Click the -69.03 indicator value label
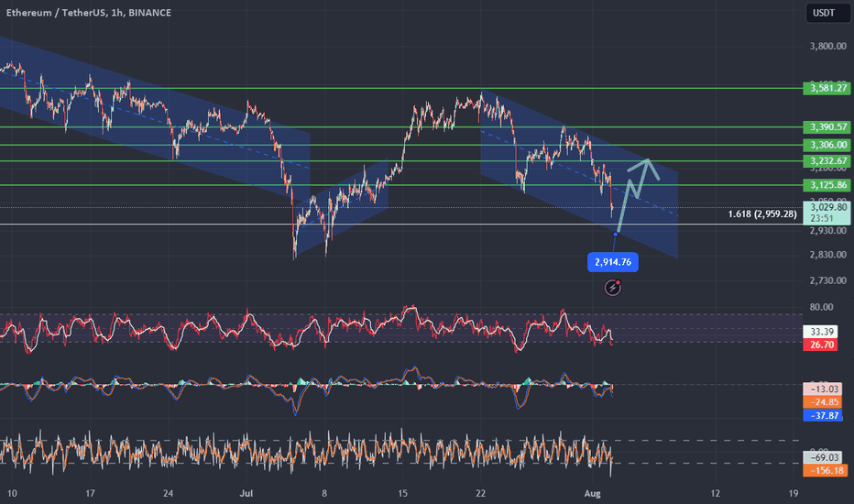The image size is (854, 504). coord(823,457)
